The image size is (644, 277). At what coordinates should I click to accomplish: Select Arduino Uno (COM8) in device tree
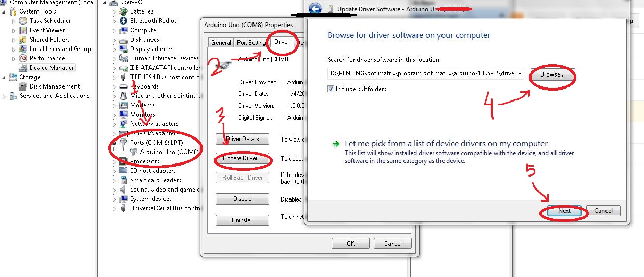pos(169,152)
